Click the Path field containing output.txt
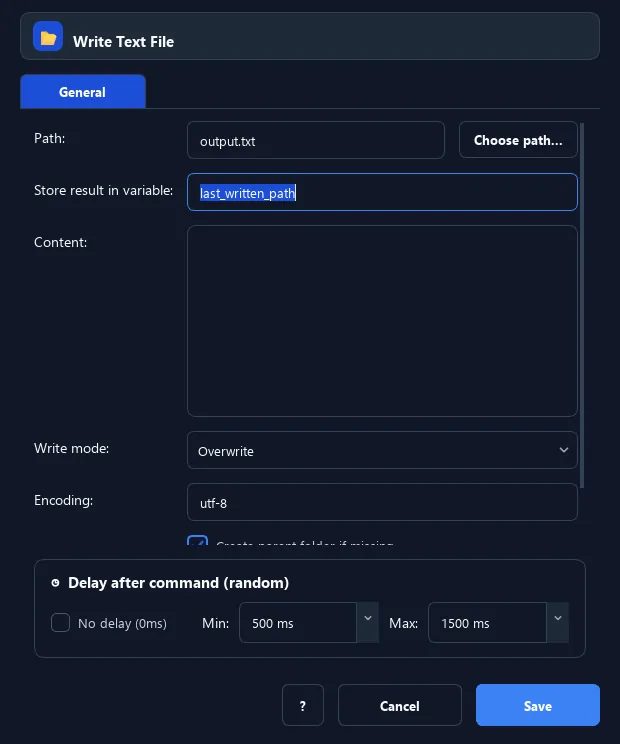The width and height of the screenshot is (620, 744). pos(316,140)
